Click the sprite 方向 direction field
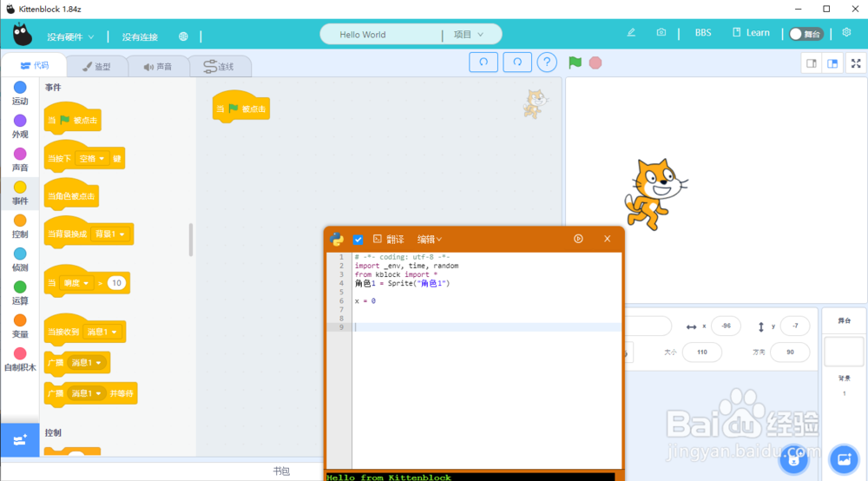868x481 pixels. pyautogui.click(x=790, y=352)
